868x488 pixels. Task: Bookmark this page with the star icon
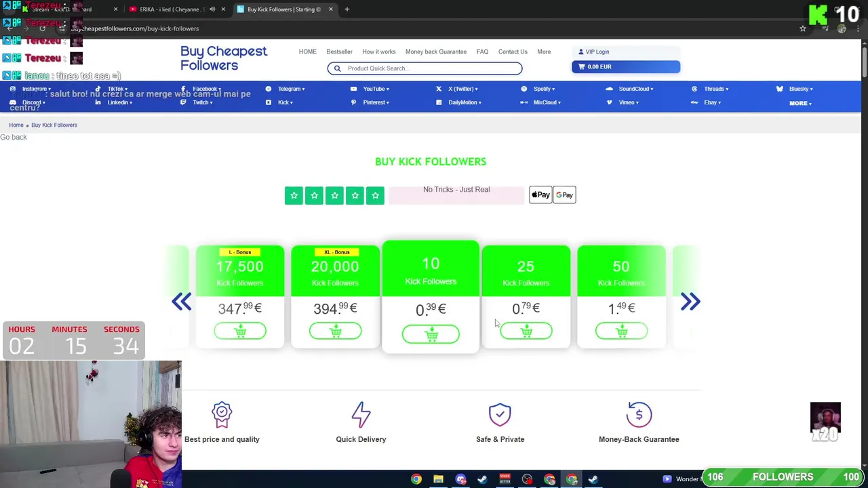coord(802,28)
